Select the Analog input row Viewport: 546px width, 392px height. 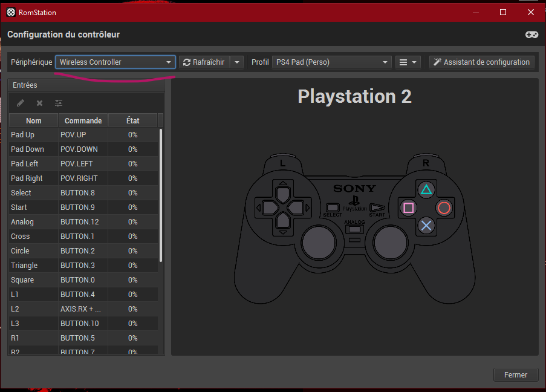pyautogui.click(x=83, y=222)
